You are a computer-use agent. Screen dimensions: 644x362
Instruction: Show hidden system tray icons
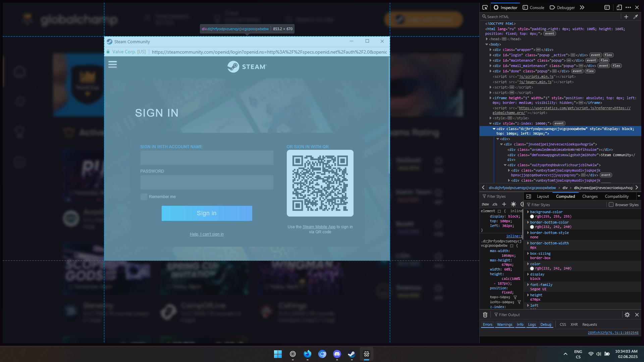coord(565,354)
